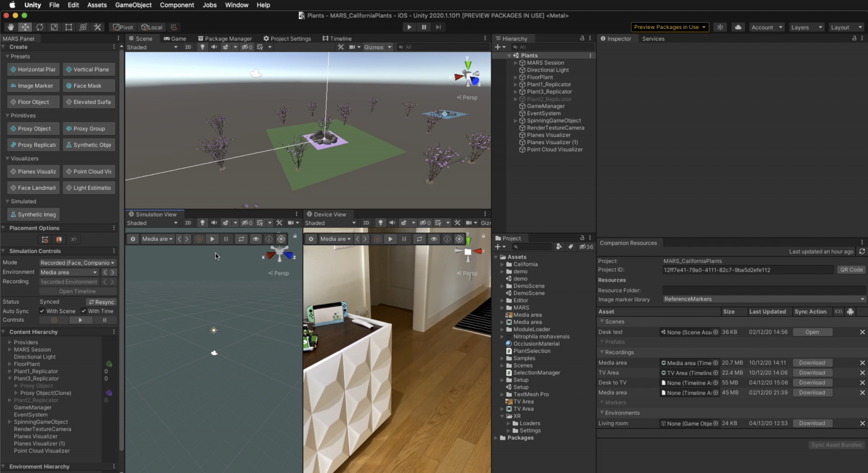Lock the Hierarchy panel
The width and height of the screenshot is (868, 473).
coord(582,38)
